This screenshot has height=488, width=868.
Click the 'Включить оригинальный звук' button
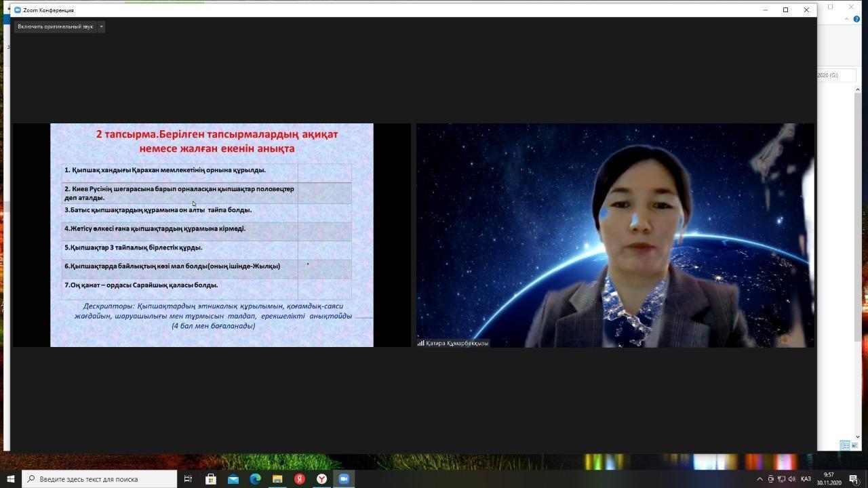click(x=55, y=26)
